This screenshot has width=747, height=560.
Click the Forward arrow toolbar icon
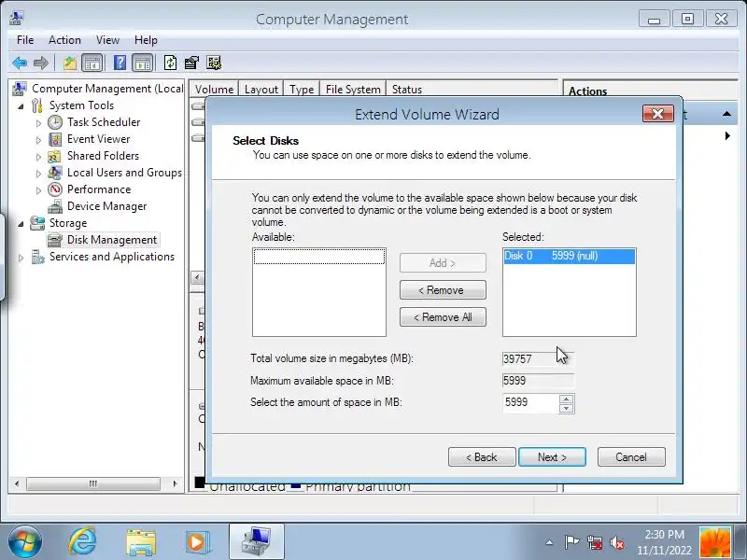point(41,63)
